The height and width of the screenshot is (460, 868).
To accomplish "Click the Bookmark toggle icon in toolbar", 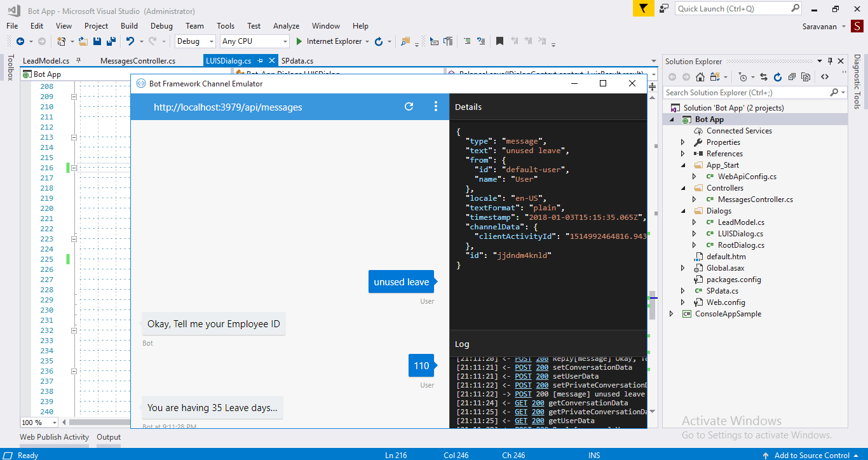I will [x=500, y=41].
